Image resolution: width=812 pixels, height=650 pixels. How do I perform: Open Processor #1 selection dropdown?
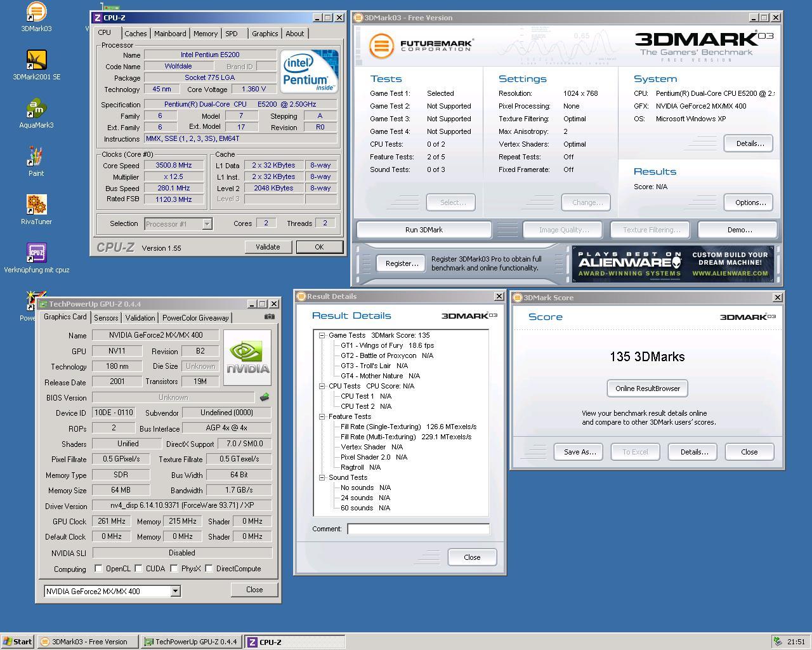[207, 223]
